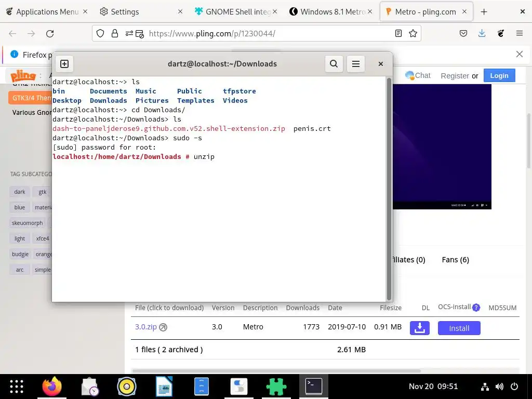
Task: Open Firefox application menu
Action: coord(519,33)
